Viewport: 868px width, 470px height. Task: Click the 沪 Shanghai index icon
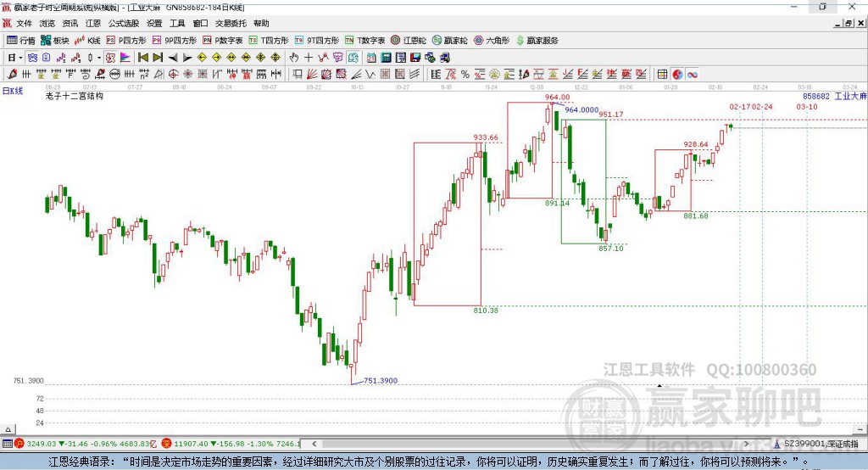[19, 444]
